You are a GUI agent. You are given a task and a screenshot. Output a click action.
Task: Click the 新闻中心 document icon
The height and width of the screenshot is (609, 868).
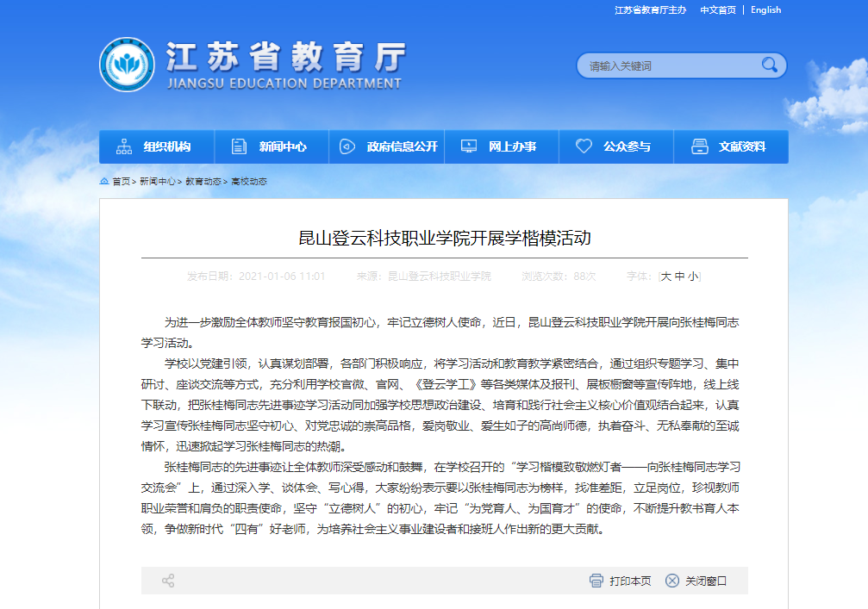click(x=239, y=146)
